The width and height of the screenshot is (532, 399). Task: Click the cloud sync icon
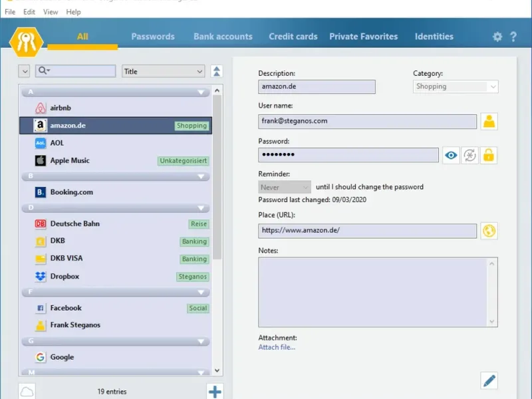[27, 392]
